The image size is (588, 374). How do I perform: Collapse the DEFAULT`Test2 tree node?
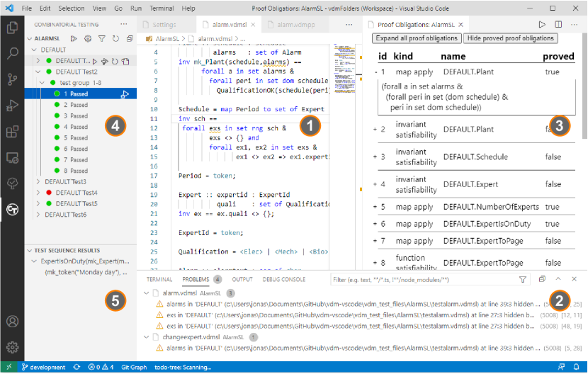point(38,72)
